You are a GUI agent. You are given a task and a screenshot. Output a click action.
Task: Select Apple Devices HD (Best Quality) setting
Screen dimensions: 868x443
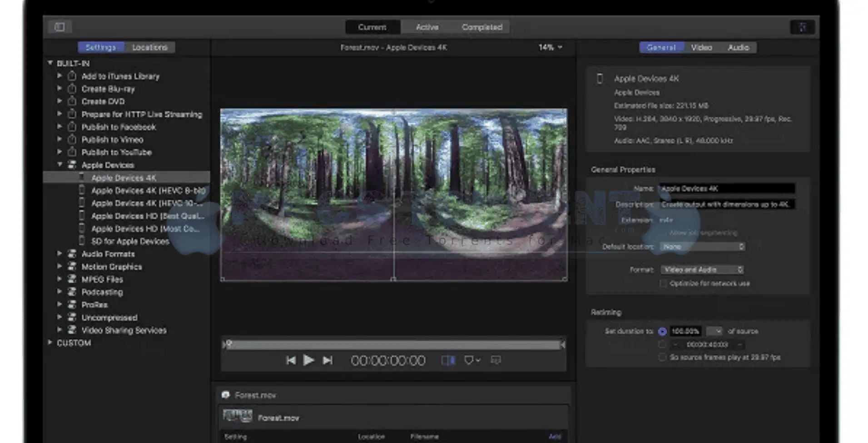click(x=127, y=216)
